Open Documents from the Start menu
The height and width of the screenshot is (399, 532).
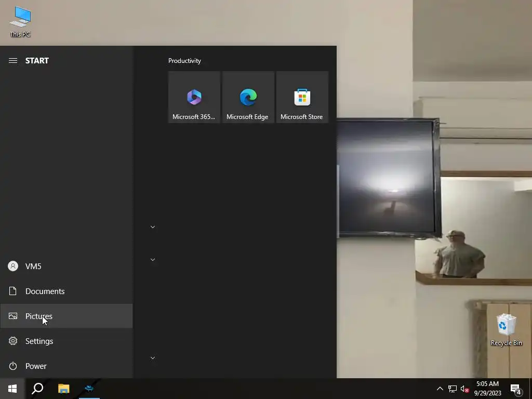point(66,291)
